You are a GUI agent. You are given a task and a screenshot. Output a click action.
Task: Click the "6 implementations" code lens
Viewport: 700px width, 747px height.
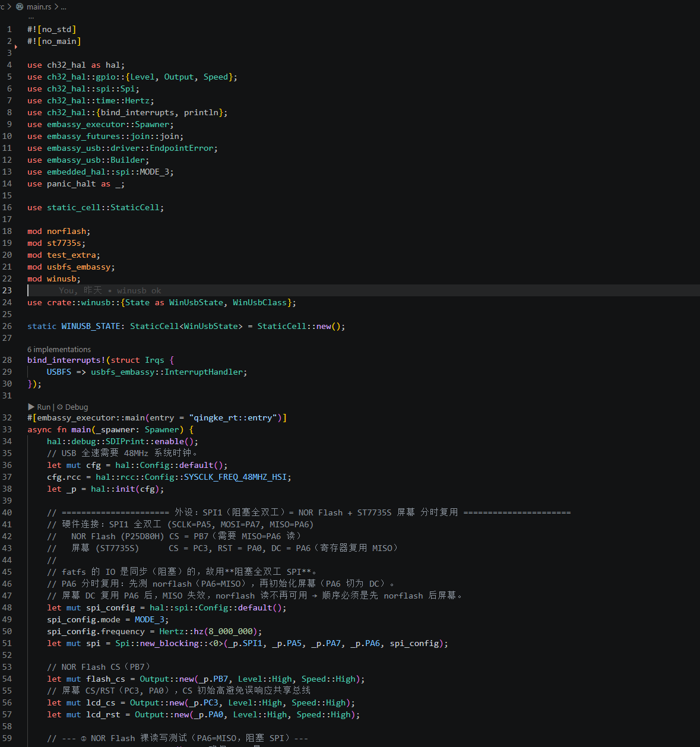click(x=59, y=349)
